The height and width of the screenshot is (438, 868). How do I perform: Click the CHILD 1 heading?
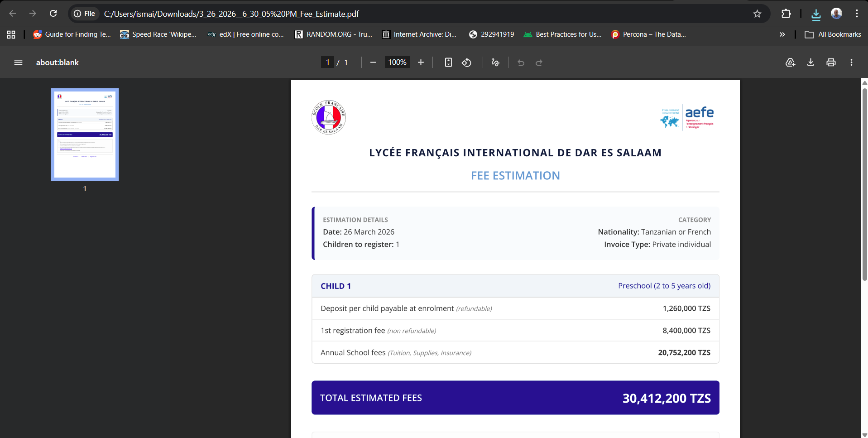(336, 286)
